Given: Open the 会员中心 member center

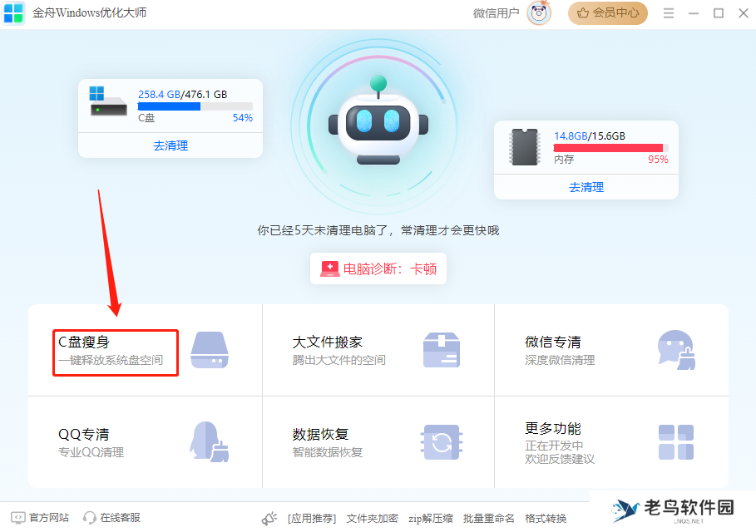Looking at the screenshot, I should tap(608, 13).
